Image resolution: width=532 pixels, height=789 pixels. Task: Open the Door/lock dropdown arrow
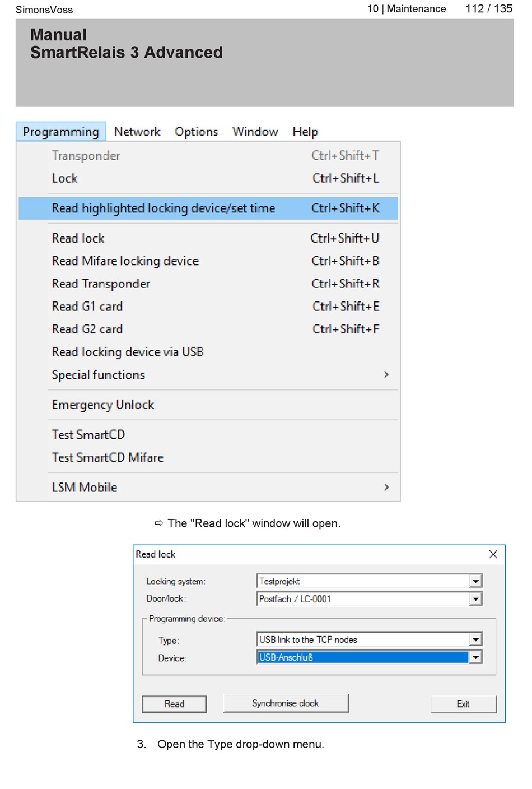pyautogui.click(x=475, y=599)
